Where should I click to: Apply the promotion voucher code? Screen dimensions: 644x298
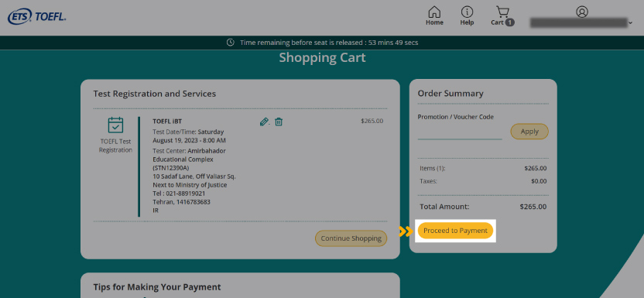click(x=529, y=132)
